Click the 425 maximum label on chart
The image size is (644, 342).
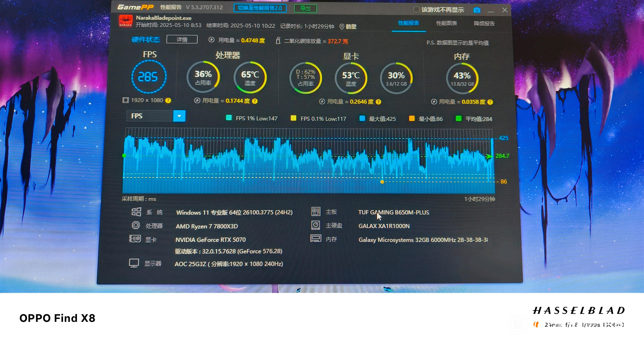click(x=503, y=138)
